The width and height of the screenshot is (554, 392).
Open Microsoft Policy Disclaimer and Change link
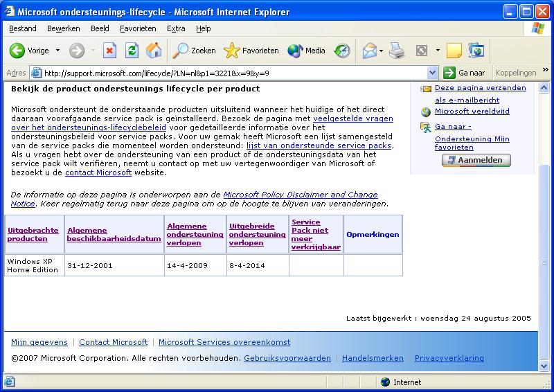click(301, 195)
